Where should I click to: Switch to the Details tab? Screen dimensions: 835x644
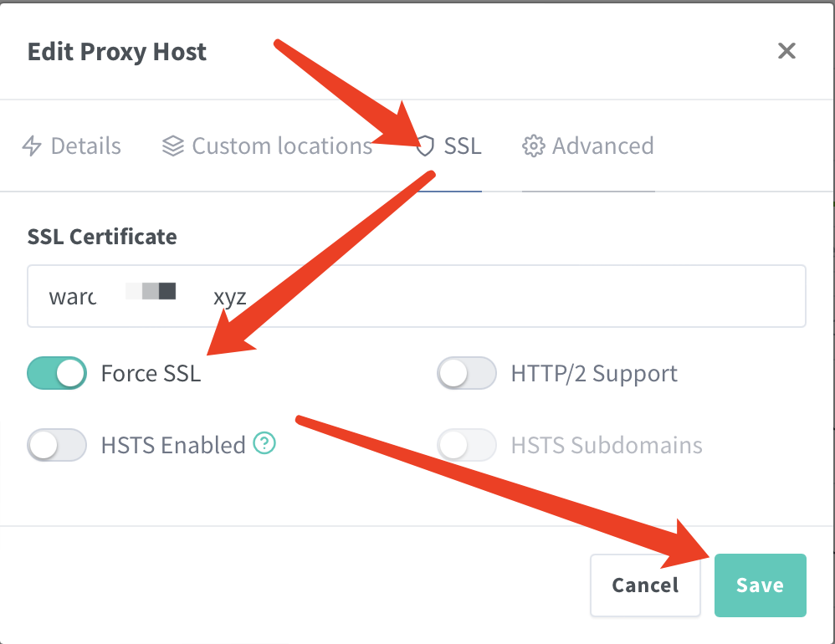[x=72, y=146]
